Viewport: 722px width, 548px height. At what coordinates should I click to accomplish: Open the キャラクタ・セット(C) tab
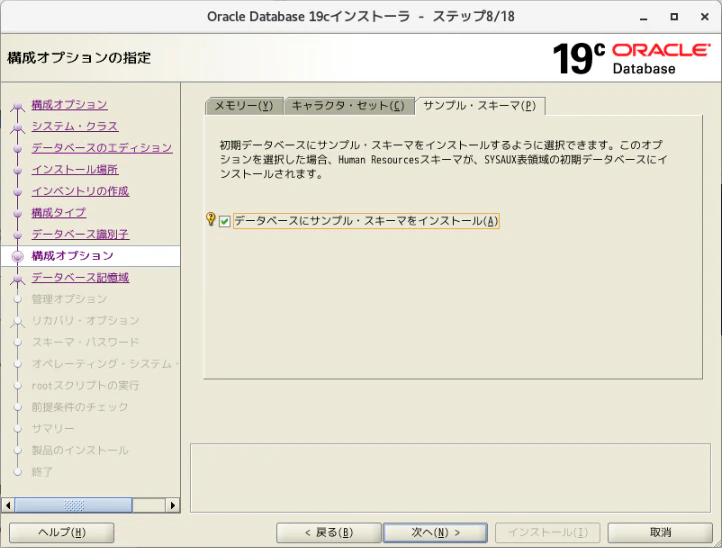pos(349,106)
